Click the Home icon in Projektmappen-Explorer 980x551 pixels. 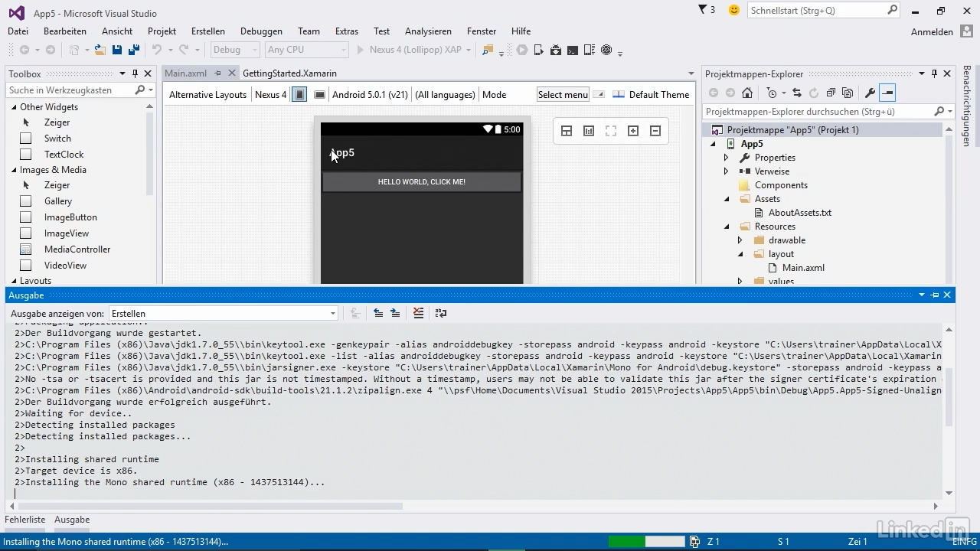point(747,93)
